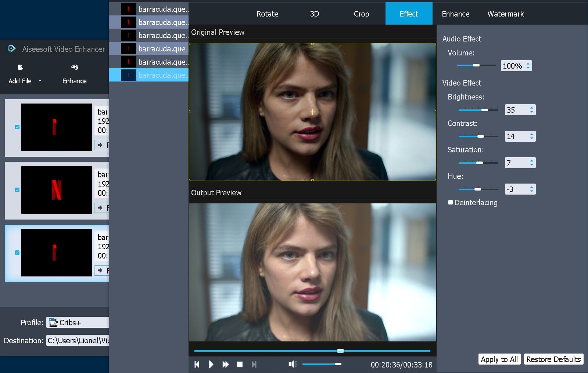Click Restore Defaults
This screenshot has height=373, width=588.
pos(553,359)
